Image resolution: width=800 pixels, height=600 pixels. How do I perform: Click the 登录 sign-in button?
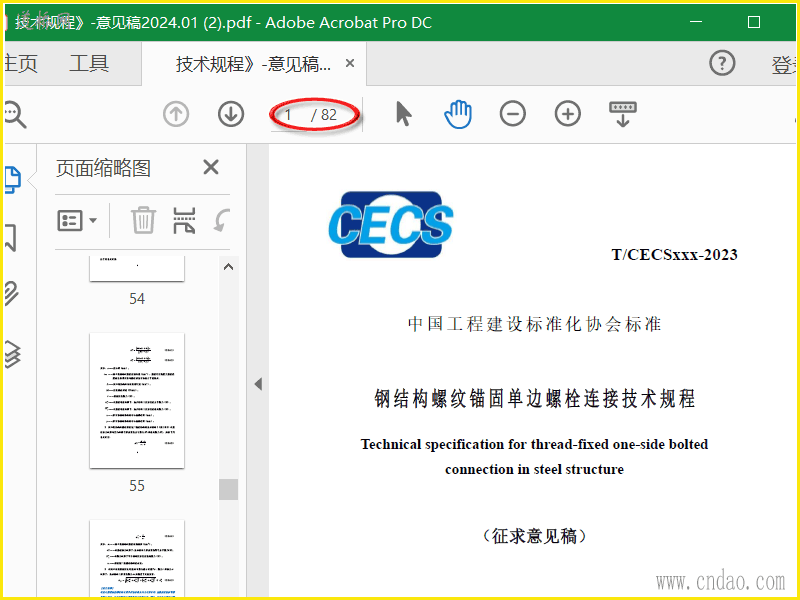coord(785,65)
